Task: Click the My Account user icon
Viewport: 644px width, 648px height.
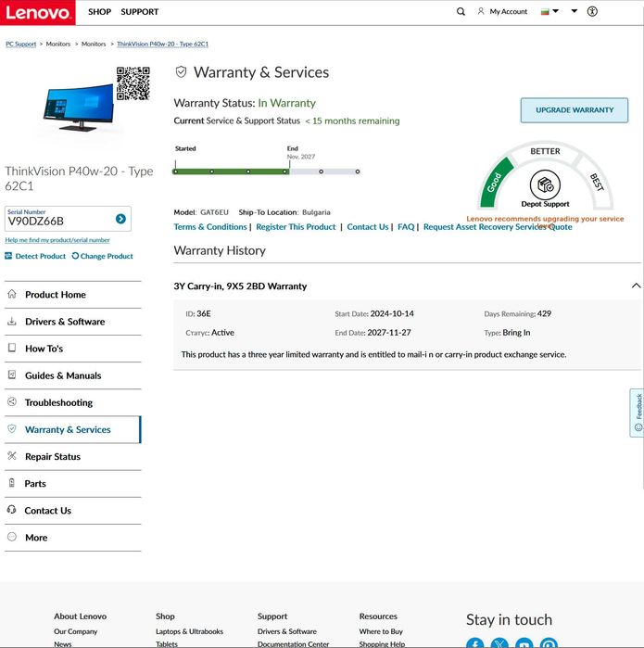Action: point(481,11)
